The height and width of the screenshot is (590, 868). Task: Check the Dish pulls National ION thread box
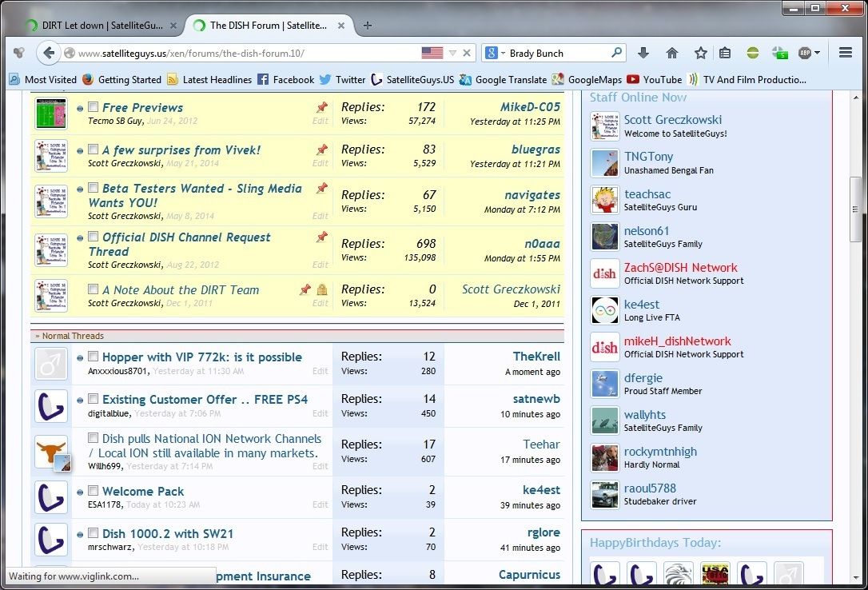93,438
